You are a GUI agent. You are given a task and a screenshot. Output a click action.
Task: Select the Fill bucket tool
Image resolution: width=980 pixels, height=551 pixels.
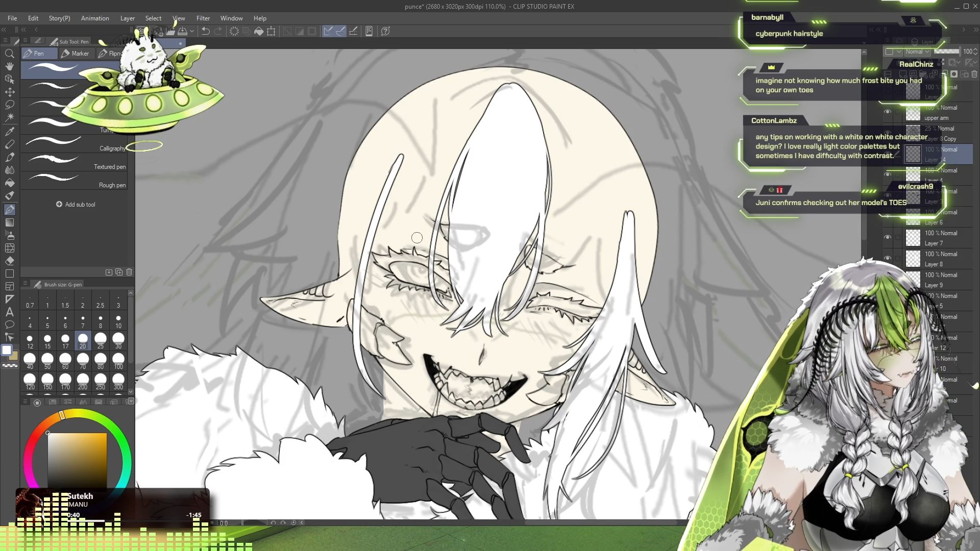pyautogui.click(x=9, y=183)
